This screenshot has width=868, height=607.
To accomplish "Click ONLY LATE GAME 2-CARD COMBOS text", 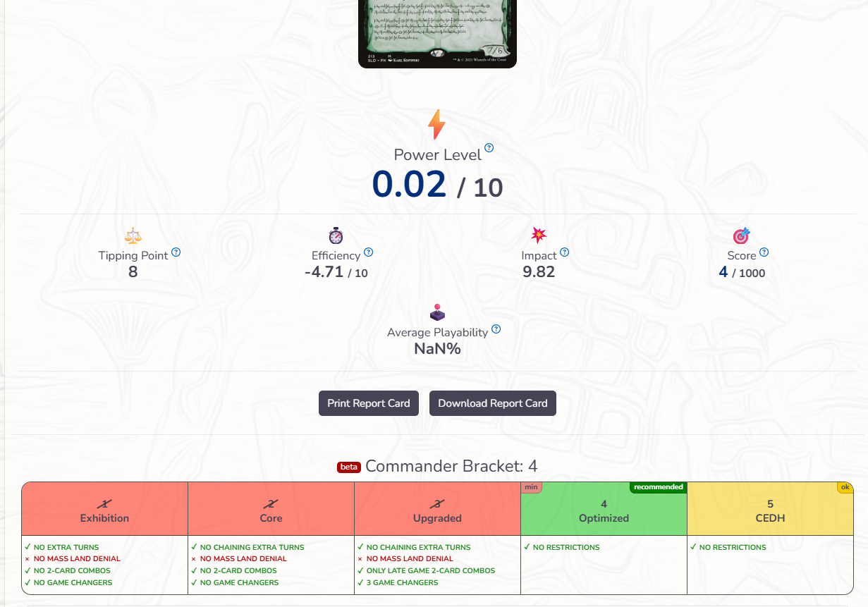I will pos(431,571).
